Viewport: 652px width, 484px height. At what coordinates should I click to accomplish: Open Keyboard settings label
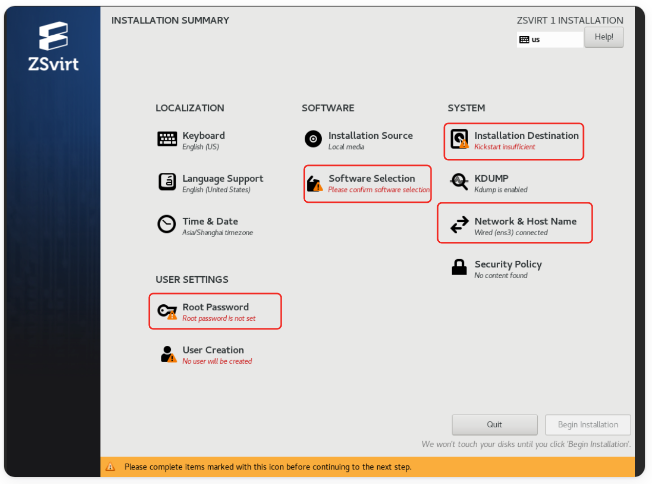coord(204,136)
